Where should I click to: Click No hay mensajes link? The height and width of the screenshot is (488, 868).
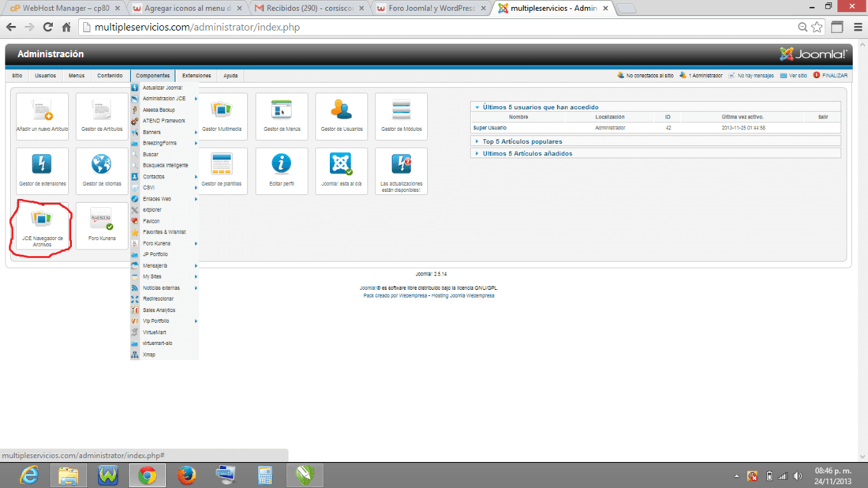751,75
